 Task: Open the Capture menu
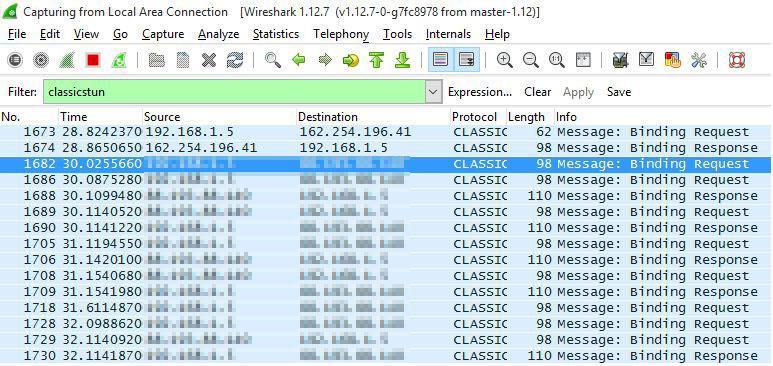[163, 34]
